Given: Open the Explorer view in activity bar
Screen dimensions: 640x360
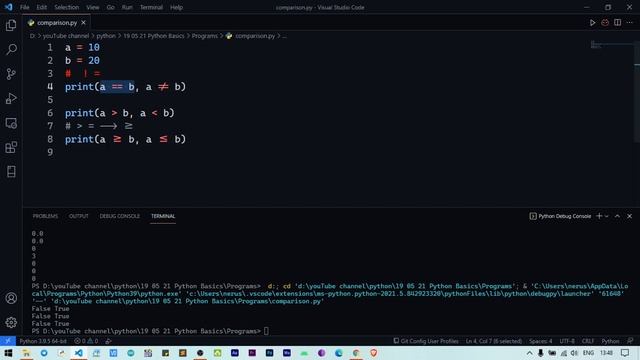Looking at the screenshot, I should pyautogui.click(x=11, y=25).
